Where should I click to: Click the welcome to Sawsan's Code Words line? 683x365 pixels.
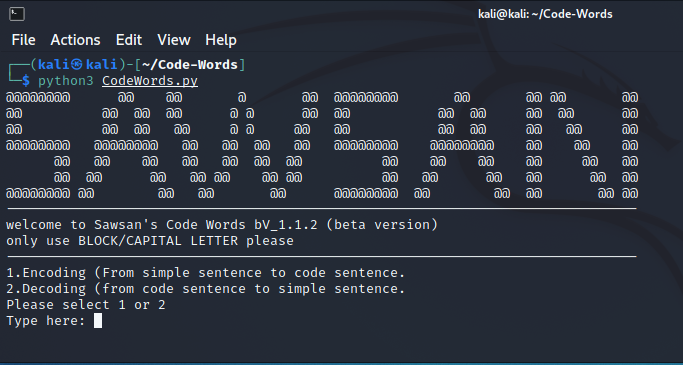[x=222, y=225]
